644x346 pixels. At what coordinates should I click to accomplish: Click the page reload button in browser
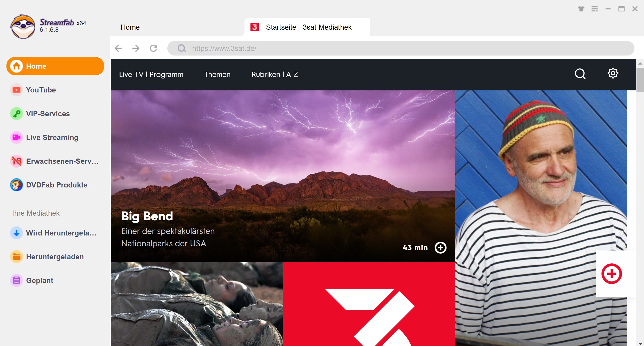(154, 48)
